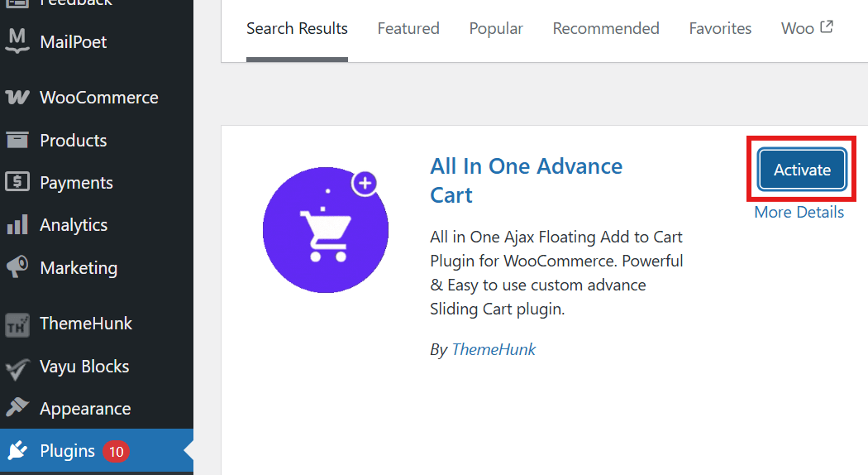
Task: Click the purple cart plugin thumbnail
Action: click(x=326, y=230)
